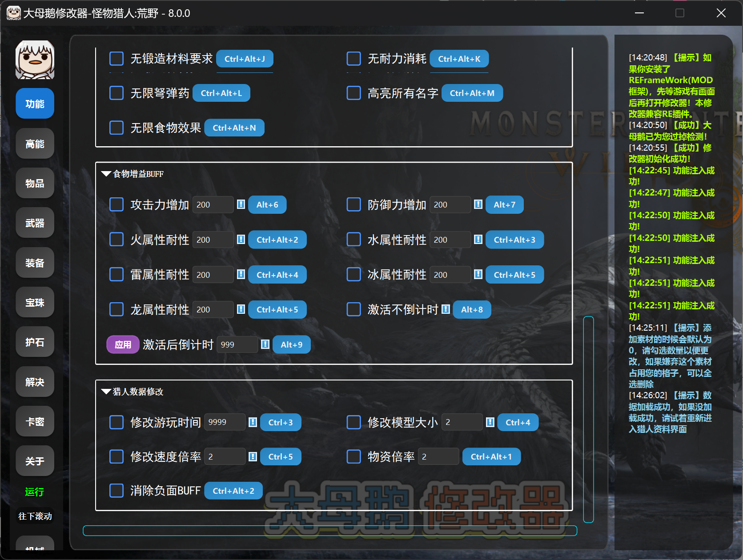Click the info icon beside 龙属性耐性
Image resolution: width=743 pixels, height=560 pixels.
pos(241,309)
